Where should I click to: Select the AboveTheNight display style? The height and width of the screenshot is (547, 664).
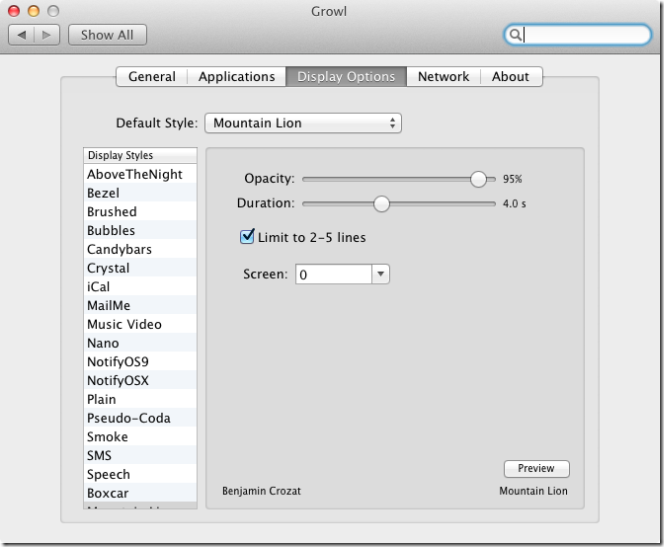pos(140,174)
